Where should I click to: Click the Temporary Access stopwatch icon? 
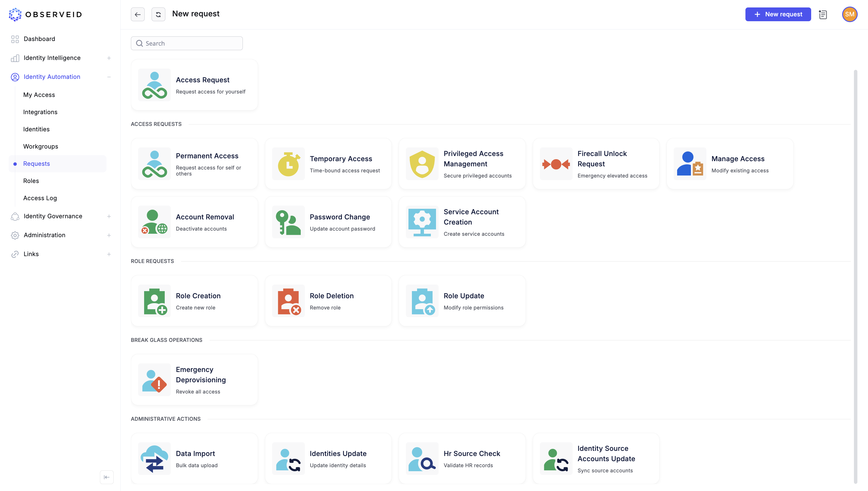[x=288, y=164]
